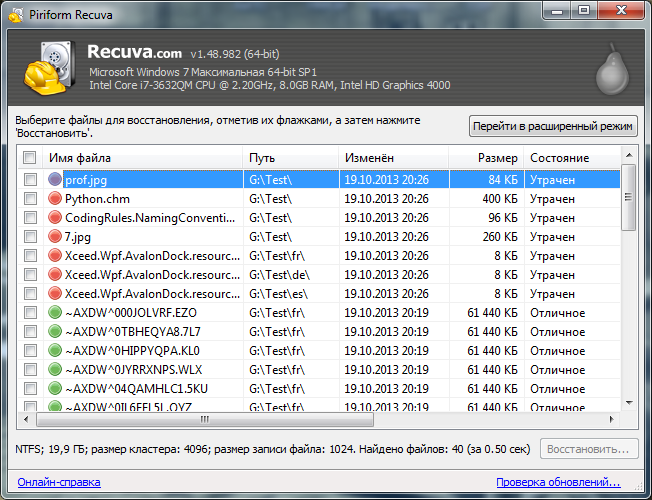Select the checkbox for ~AXDW^0TBHEQYA8.7L7
The width and height of the screenshot is (652, 500).
pos(30,332)
